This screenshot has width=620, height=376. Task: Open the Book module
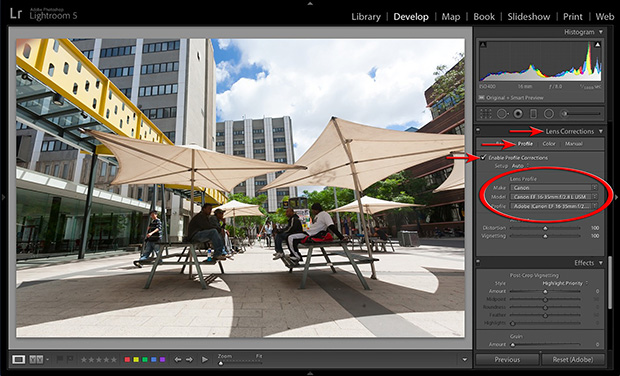(484, 17)
